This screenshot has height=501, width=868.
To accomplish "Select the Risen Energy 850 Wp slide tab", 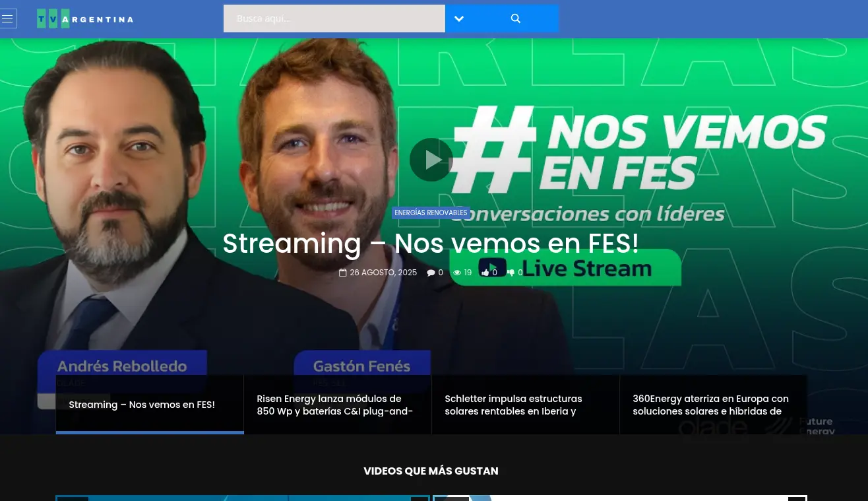I will point(338,405).
